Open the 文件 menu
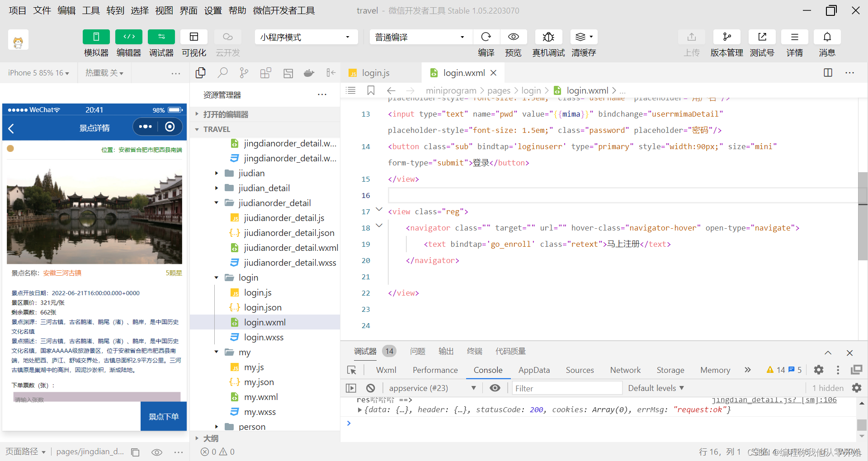The width and height of the screenshot is (868, 461). pos(42,10)
